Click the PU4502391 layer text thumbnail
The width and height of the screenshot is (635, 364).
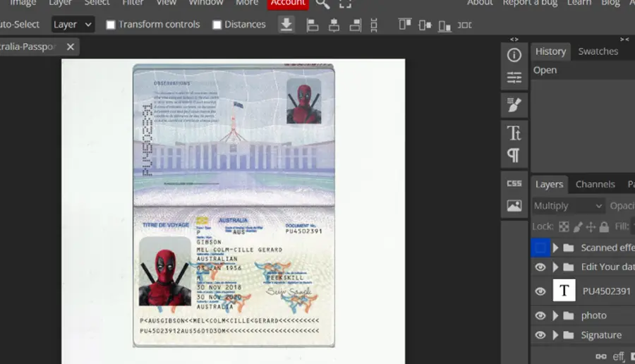564,291
